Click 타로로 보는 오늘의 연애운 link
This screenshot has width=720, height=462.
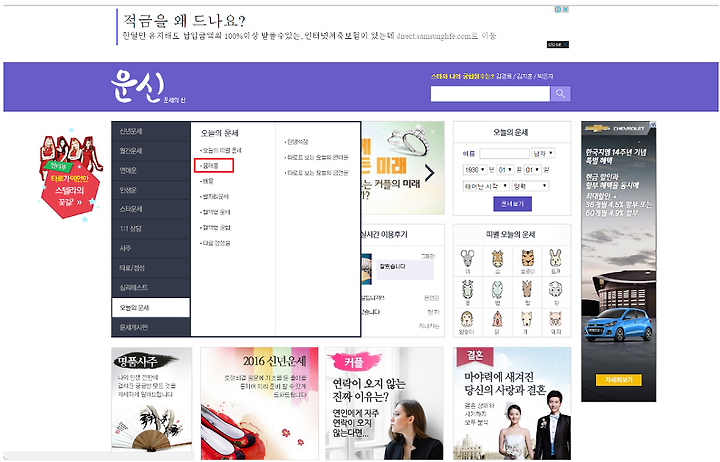(x=317, y=157)
